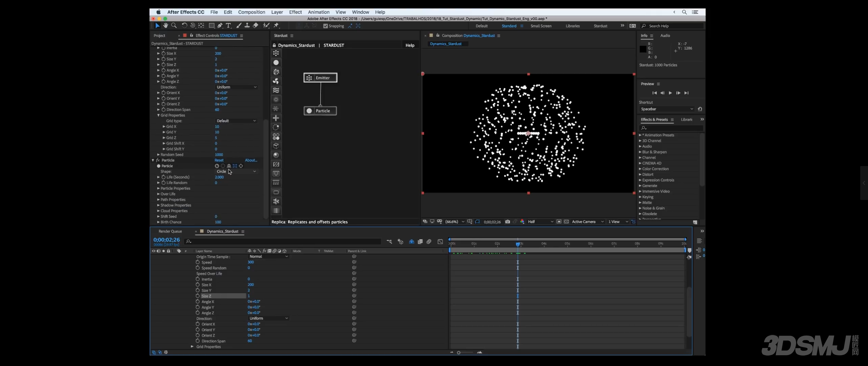Expand Particle Properties group
This screenshot has height=366, width=868.
click(158, 188)
